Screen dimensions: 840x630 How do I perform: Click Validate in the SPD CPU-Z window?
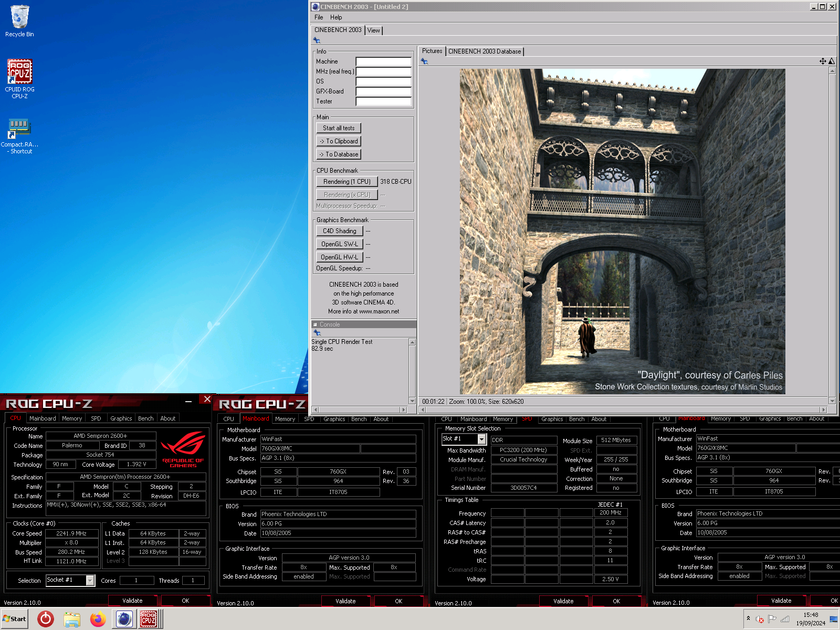tap(563, 601)
